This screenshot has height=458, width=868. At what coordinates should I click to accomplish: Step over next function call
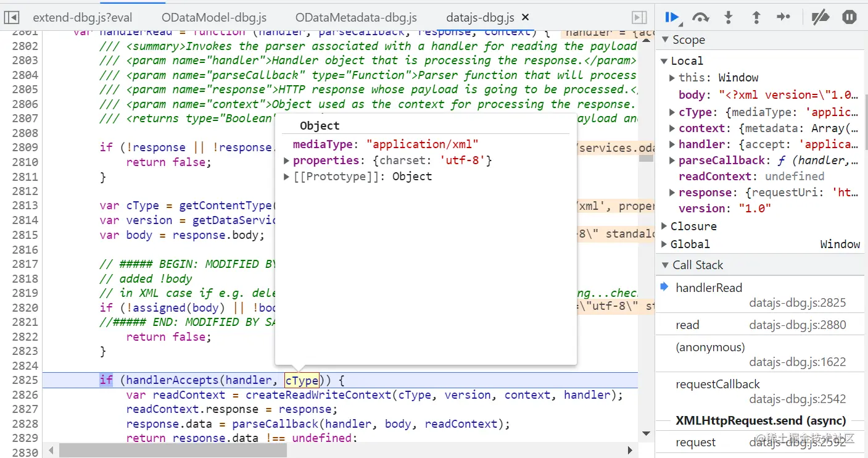[x=700, y=17]
